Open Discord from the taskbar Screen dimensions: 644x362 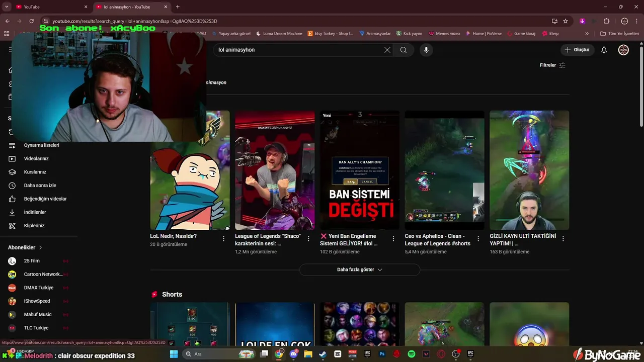(x=293, y=354)
